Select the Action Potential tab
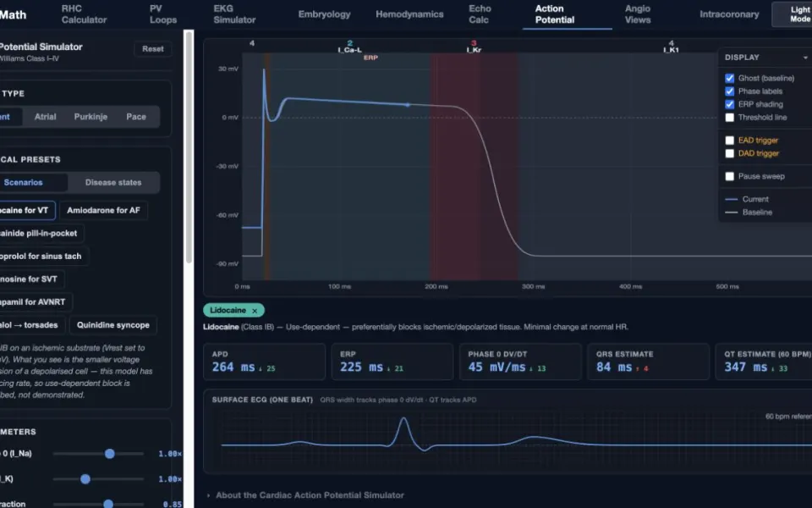Viewport: 812px width, 508px height. (x=555, y=14)
